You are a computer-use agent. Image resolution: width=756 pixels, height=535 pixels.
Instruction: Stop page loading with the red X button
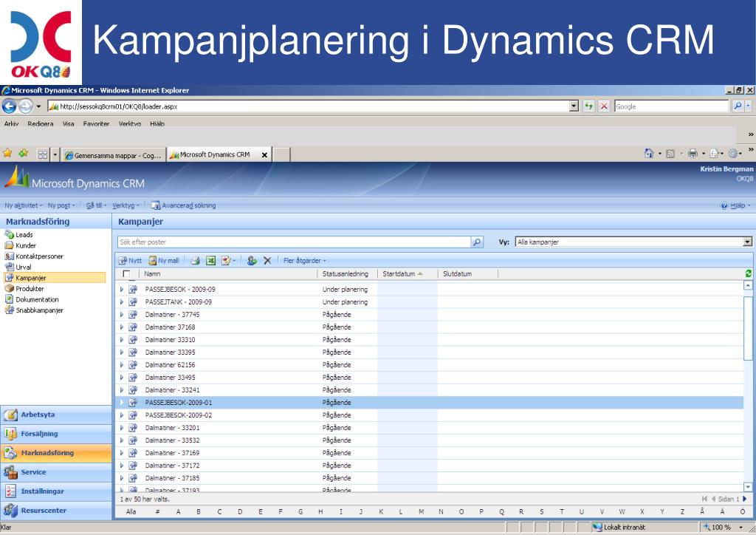coord(604,106)
